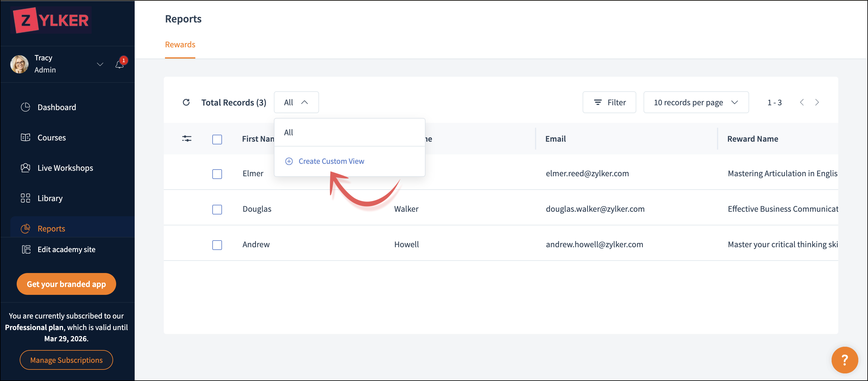Select the checkbox for Elmer's row
This screenshot has width=868, height=381.
[x=217, y=174]
